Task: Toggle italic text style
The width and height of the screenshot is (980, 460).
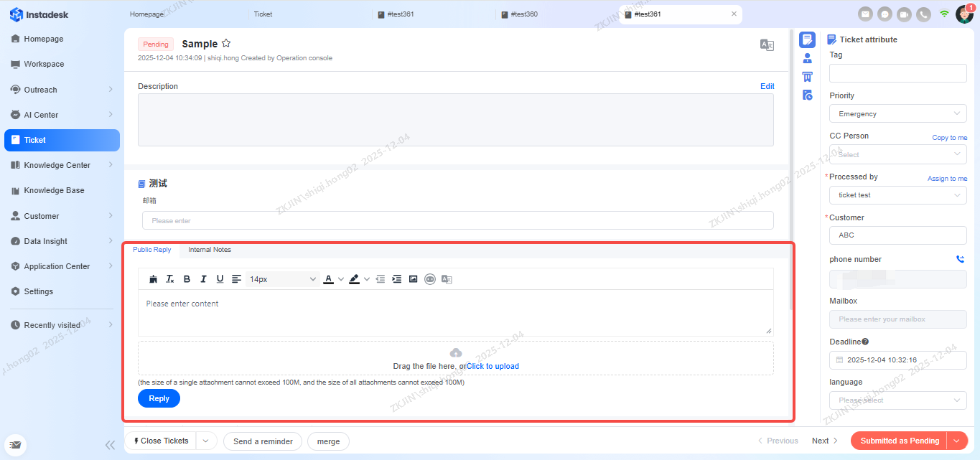Action: tap(203, 279)
